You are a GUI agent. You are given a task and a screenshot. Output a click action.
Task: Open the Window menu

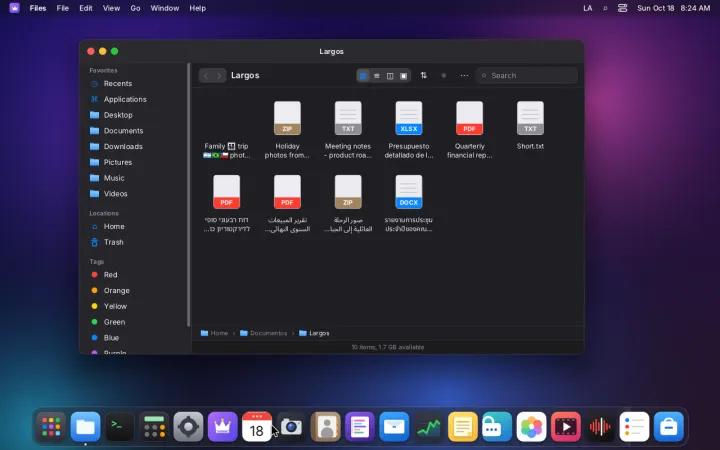[x=165, y=8]
